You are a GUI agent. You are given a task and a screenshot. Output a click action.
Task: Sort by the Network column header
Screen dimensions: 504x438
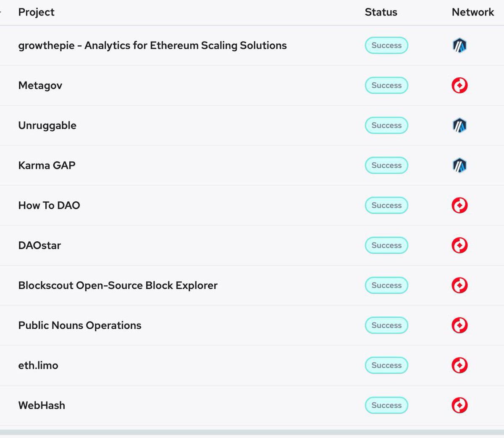(473, 12)
